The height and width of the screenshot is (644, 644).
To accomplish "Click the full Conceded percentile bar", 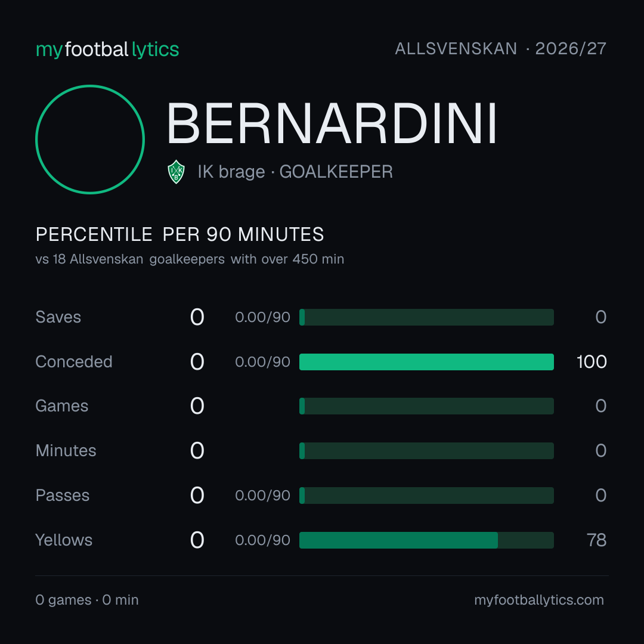I will tap(426, 362).
